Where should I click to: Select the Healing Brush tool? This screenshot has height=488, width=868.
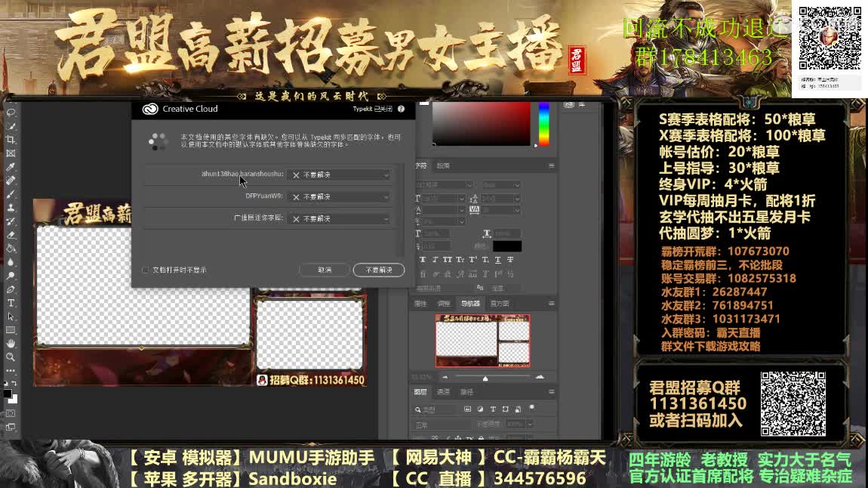tap(11, 181)
